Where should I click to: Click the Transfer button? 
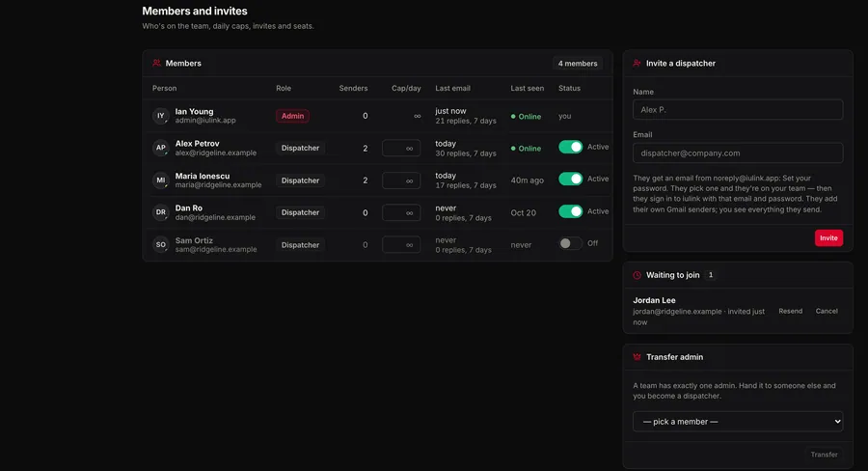point(824,455)
